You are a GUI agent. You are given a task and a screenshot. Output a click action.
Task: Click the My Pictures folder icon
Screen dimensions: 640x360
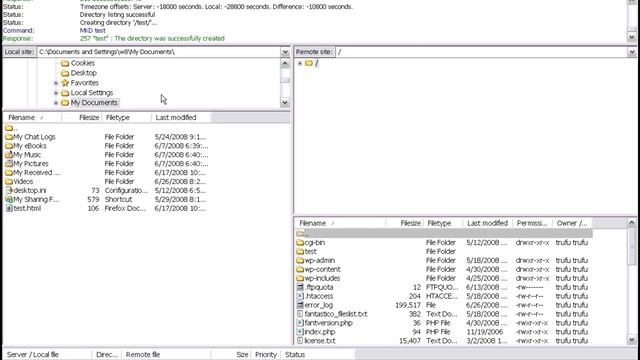point(9,164)
